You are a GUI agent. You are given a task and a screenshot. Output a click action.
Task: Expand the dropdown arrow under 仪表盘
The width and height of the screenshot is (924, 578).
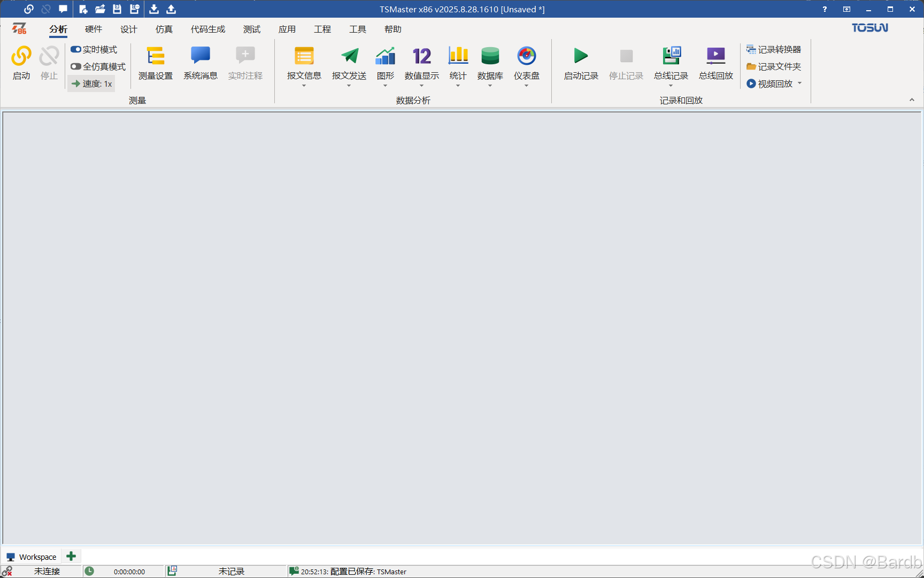coord(526,86)
